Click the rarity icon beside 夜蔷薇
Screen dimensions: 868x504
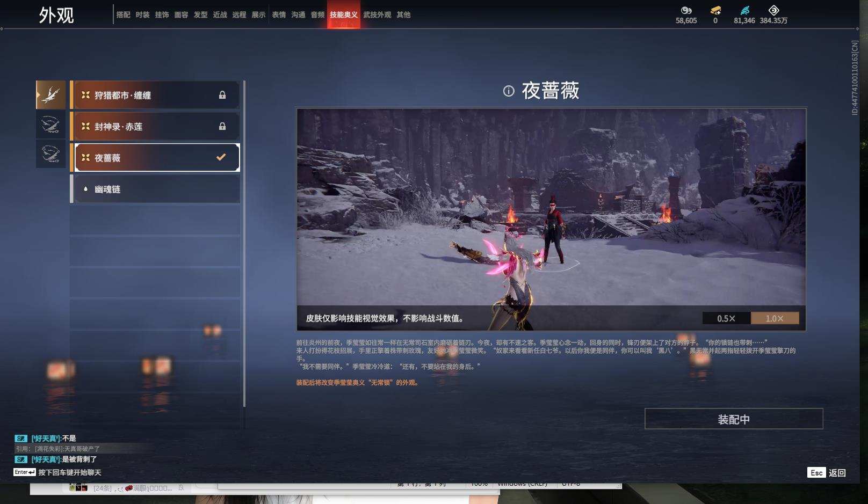point(85,157)
